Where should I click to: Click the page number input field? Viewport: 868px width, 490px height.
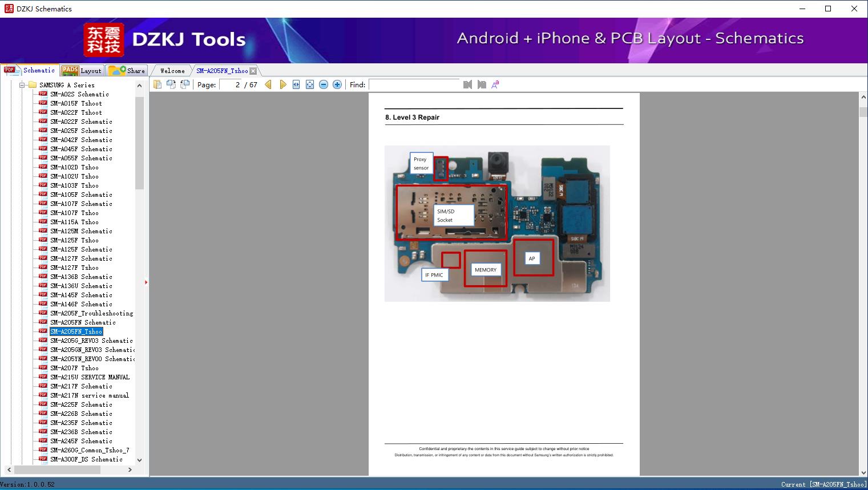click(x=231, y=84)
